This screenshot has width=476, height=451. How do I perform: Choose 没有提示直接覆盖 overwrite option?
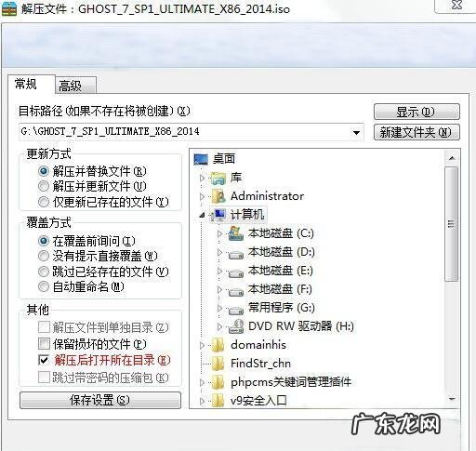44,256
